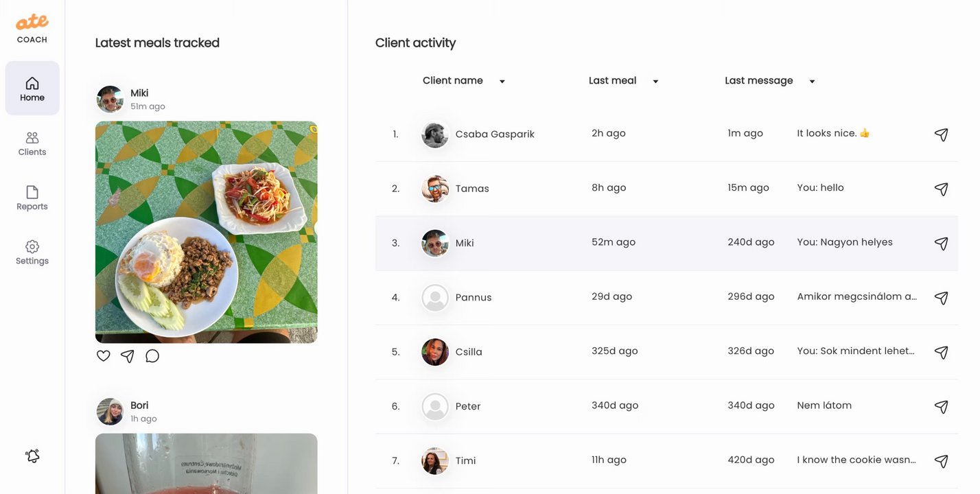Screen dimensions: 980x494
Task: Sort by Client name dropdown arrow
Action: tap(502, 82)
